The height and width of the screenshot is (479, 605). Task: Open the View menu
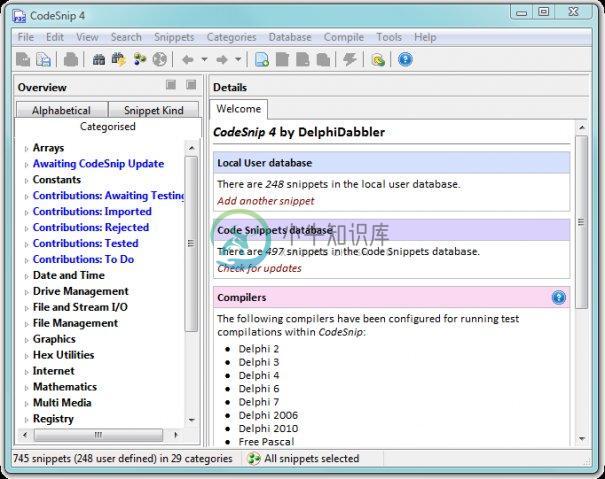pyautogui.click(x=87, y=37)
